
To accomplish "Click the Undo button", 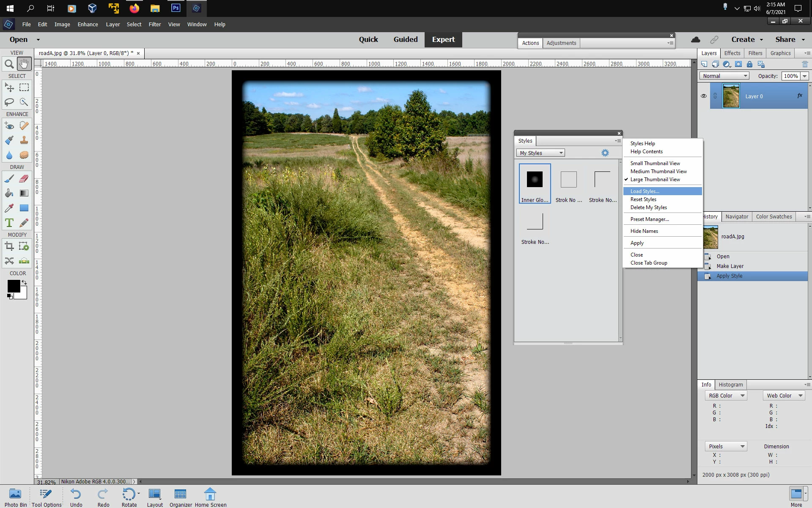I will (x=76, y=497).
